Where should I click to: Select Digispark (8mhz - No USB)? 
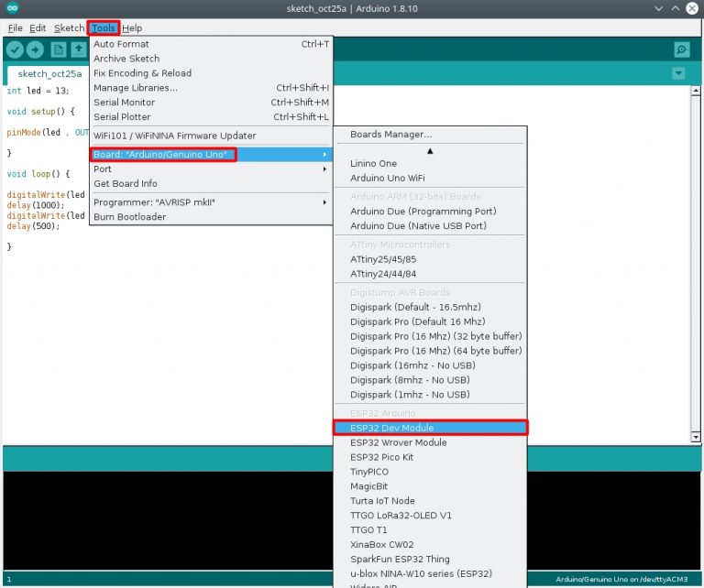click(430, 380)
